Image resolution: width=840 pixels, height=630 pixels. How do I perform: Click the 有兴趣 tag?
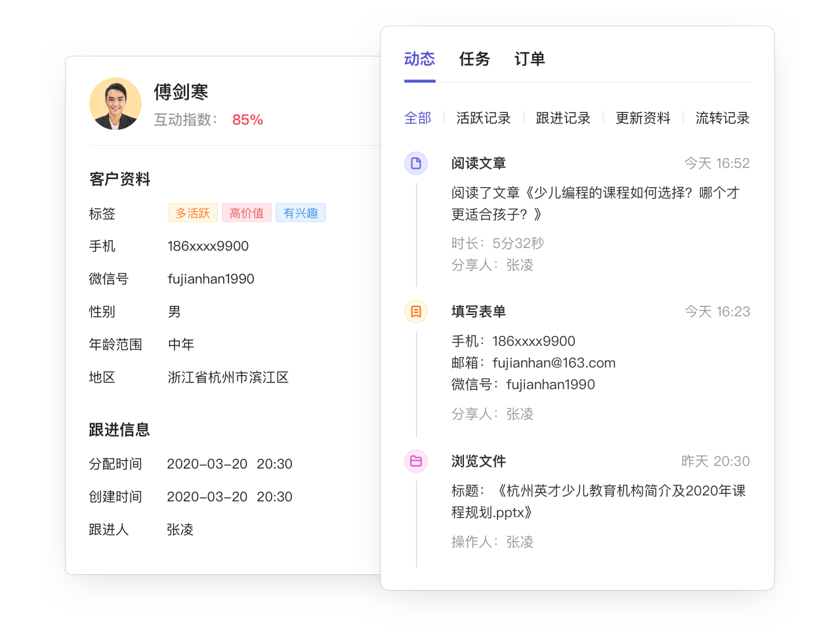tap(301, 213)
